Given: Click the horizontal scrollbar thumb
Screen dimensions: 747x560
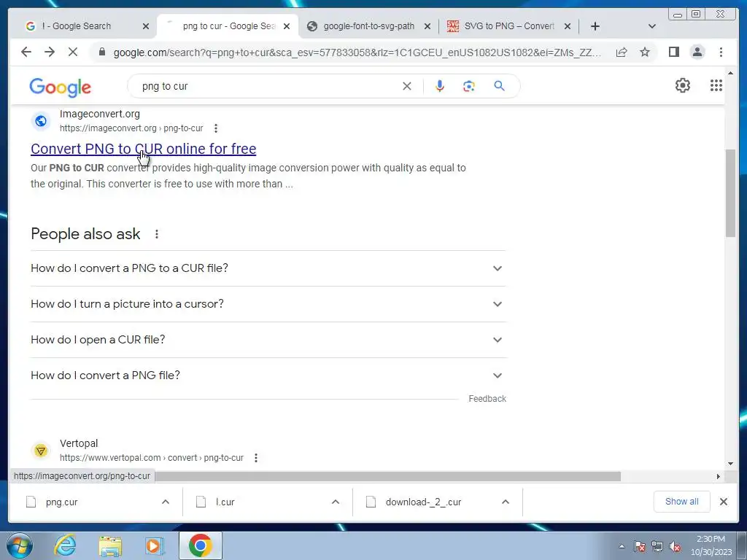Looking at the screenshot, I should coord(388,476).
